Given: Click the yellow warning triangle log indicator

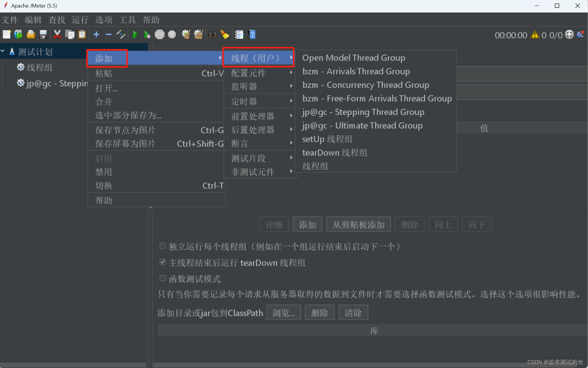Looking at the screenshot, I should point(534,35).
